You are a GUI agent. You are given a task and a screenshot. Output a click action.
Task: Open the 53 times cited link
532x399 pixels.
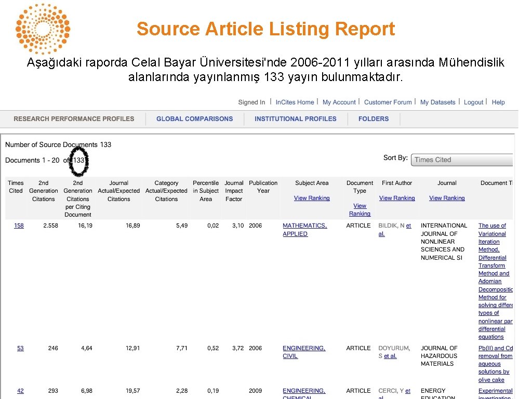(x=20, y=348)
